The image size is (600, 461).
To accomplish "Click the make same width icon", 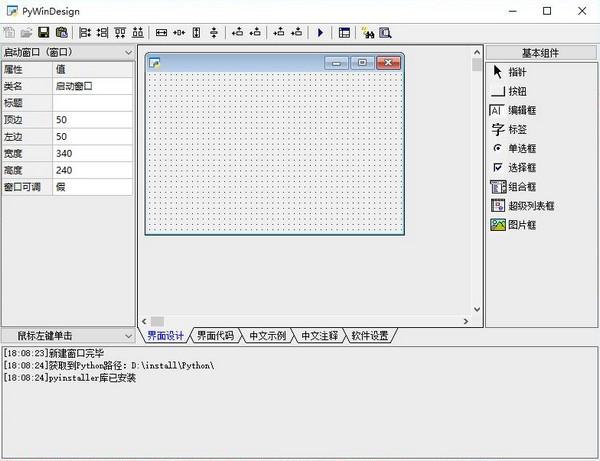I will click(x=161, y=33).
